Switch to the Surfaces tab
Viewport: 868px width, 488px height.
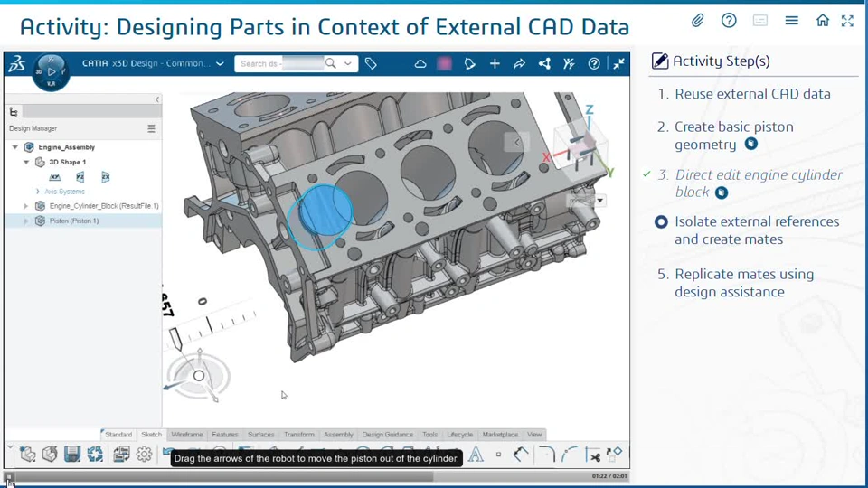(x=260, y=435)
